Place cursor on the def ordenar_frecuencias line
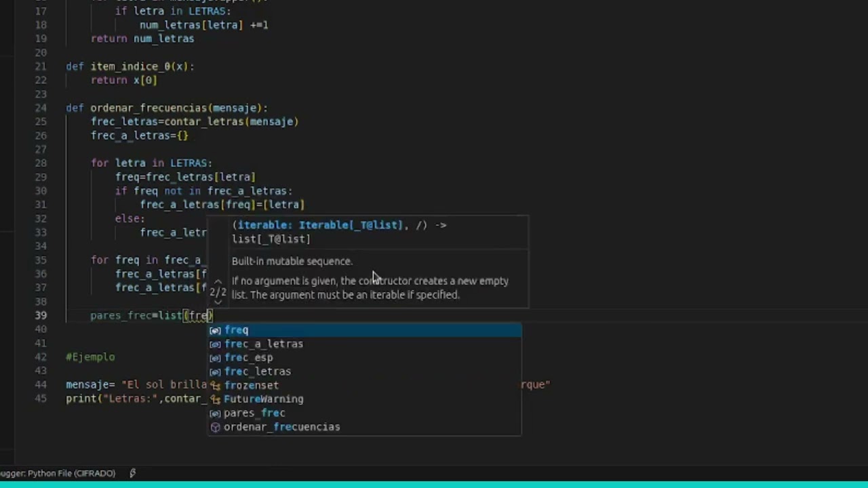 click(166, 108)
